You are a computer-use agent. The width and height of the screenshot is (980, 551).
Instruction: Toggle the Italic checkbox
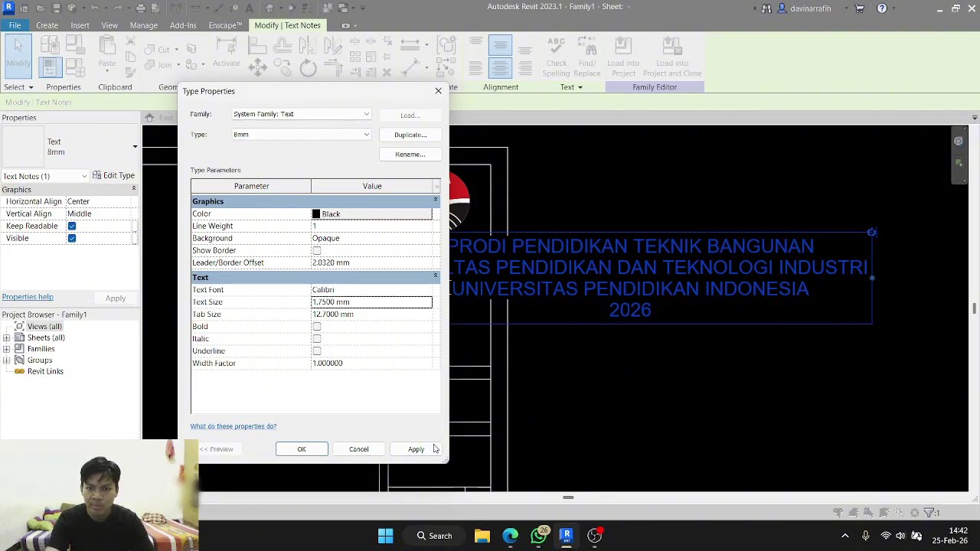[317, 339]
